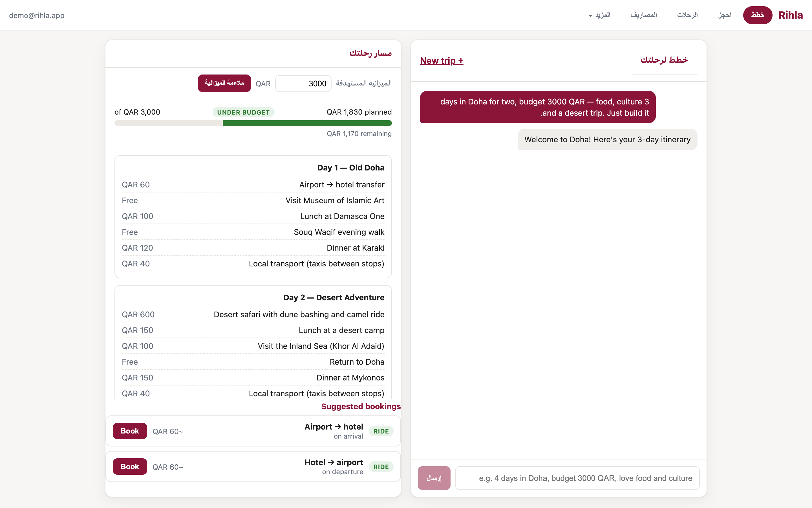Click QAR 1,170 remaining text
Screen dimensions: 812x508
click(359, 134)
